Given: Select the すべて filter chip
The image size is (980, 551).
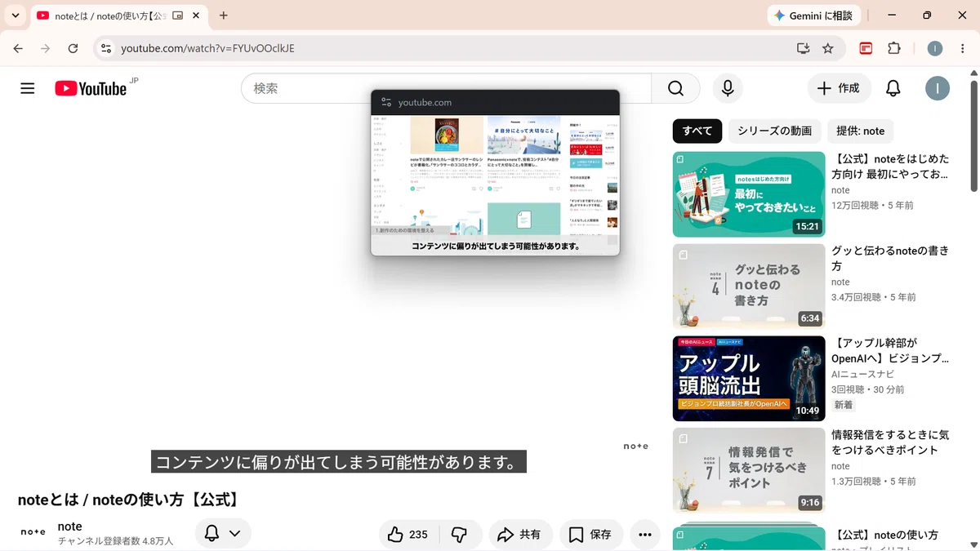Looking at the screenshot, I should click(x=697, y=131).
